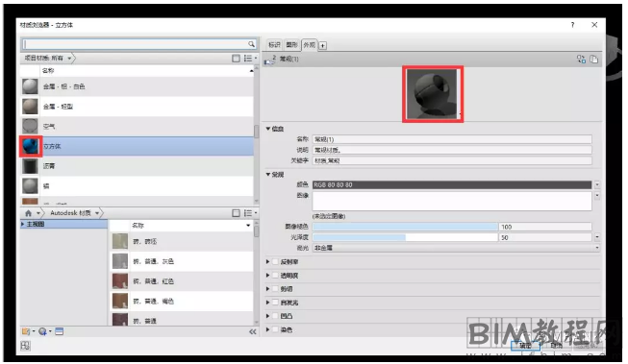Screen dimensions: 628x364
Task: Click the home icon above the library panel
Action: pyautogui.click(x=28, y=213)
